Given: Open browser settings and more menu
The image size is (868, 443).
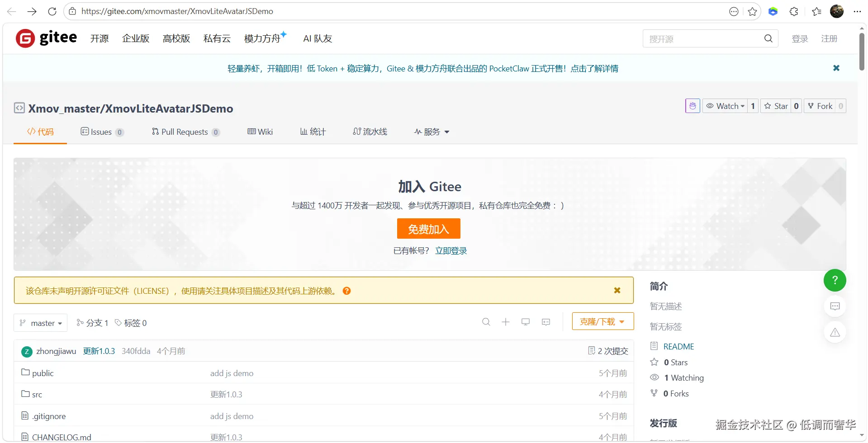Looking at the screenshot, I should pos(857,11).
